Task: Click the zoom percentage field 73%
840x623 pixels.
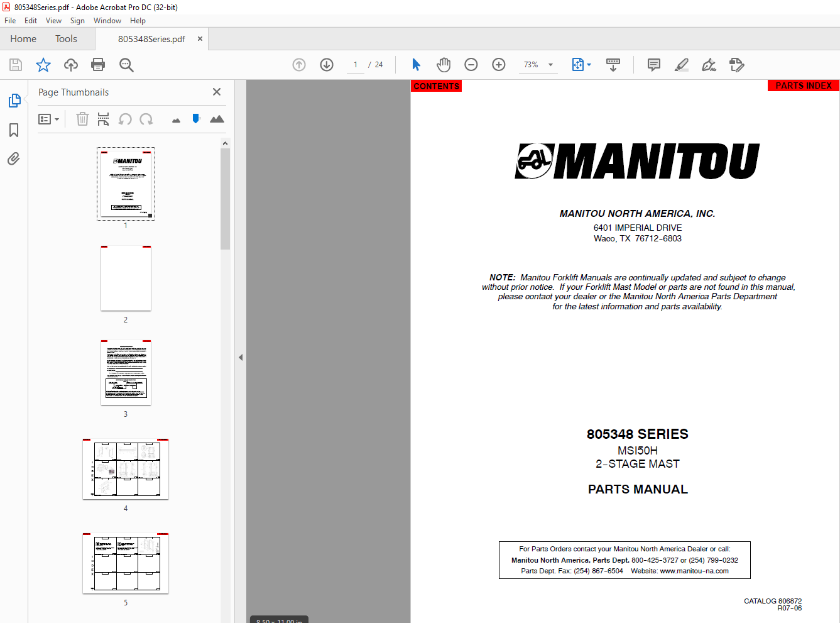Action: [x=532, y=65]
